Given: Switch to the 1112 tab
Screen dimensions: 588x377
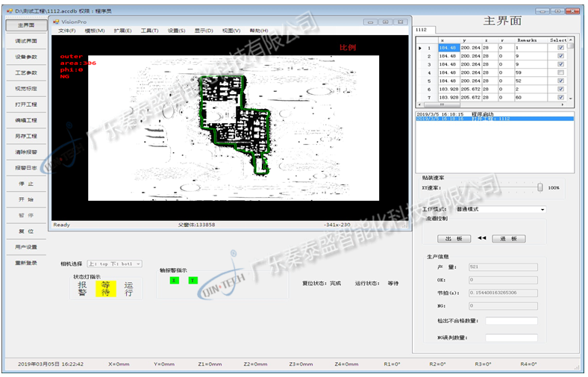Looking at the screenshot, I should [x=421, y=31].
